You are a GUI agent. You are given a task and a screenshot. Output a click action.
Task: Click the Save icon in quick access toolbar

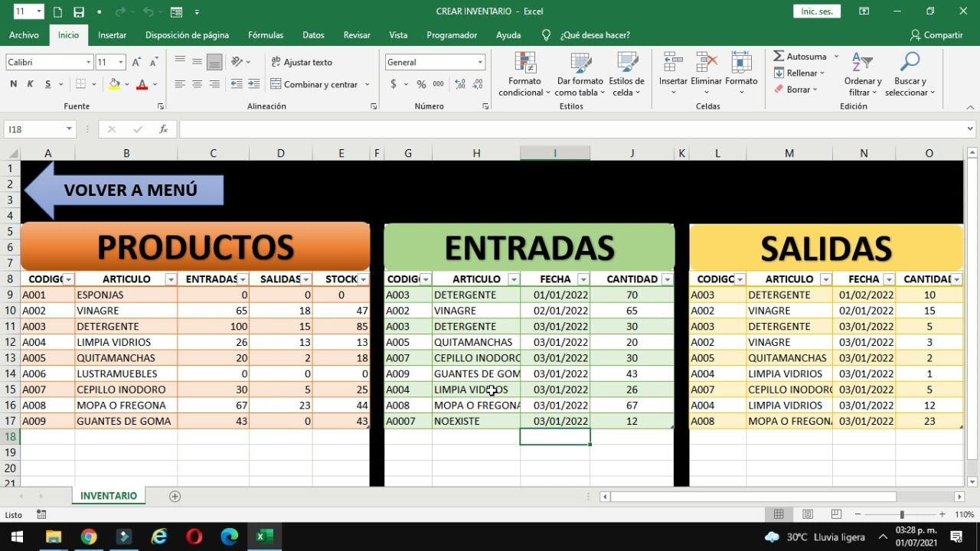tap(79, 12)
